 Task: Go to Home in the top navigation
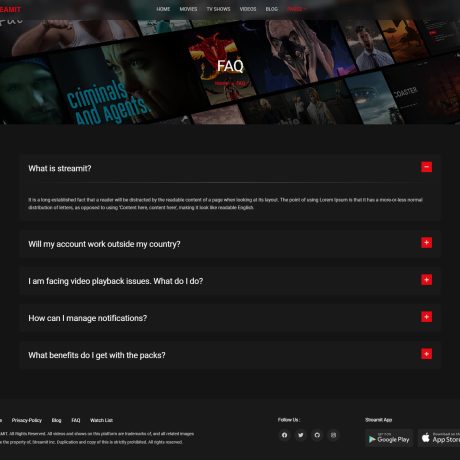pos(163,9)
